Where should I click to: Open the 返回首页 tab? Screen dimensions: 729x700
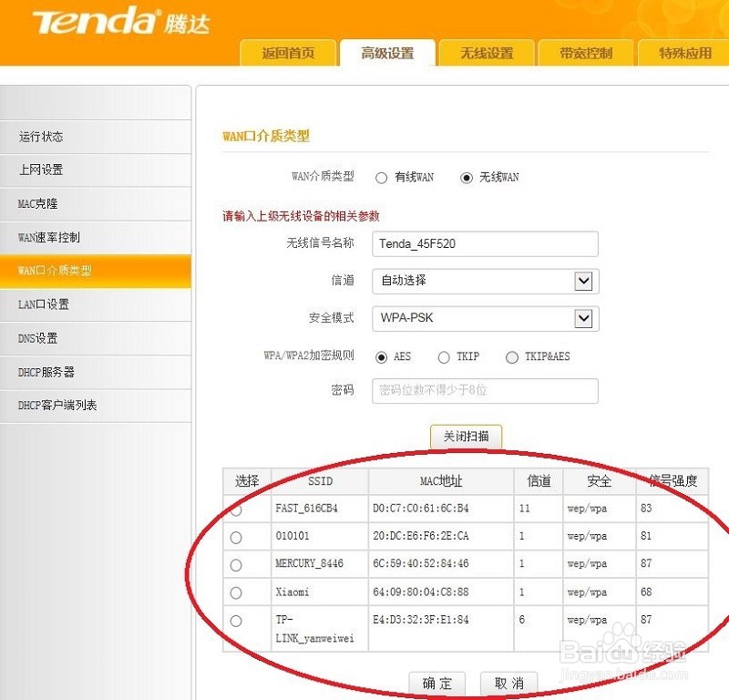point(288,53)
